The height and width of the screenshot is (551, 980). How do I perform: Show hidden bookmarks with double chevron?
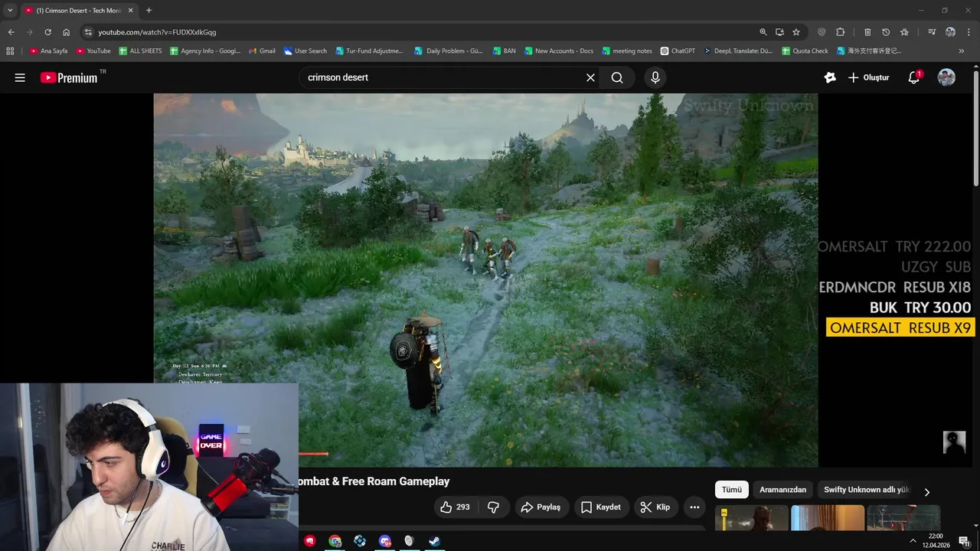click(x=962, y=51)
